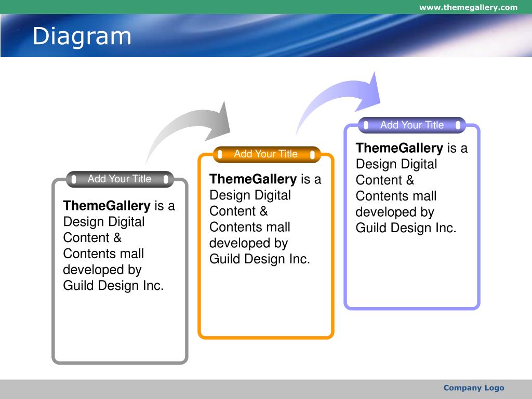
Task: Click the Company Logo text
Action: pos(474,388)
